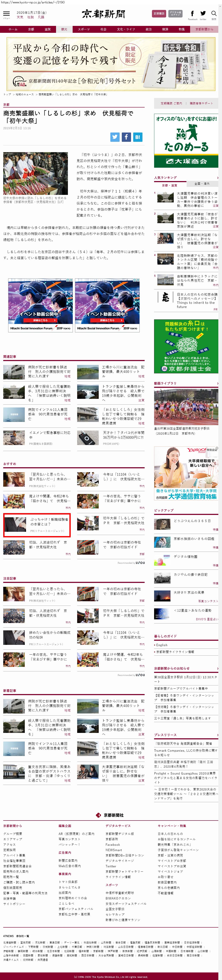The width and height of the screenshot is (222, 980).
Task: Select the 京都・滋賀 ranking tab
Action: (170, 185)
